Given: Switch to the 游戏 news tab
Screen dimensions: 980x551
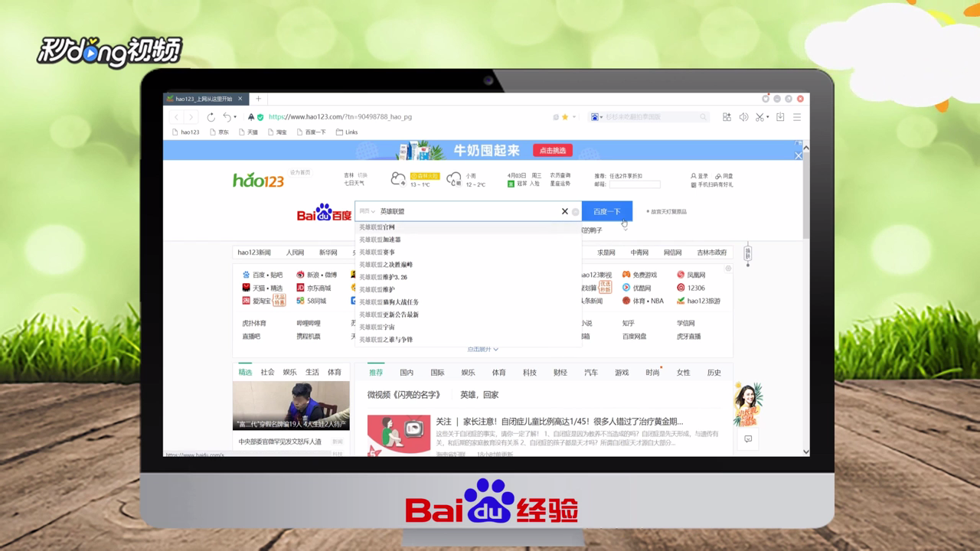Looking at the screenshot, I should pyautogui.click(x=622, y=373).
